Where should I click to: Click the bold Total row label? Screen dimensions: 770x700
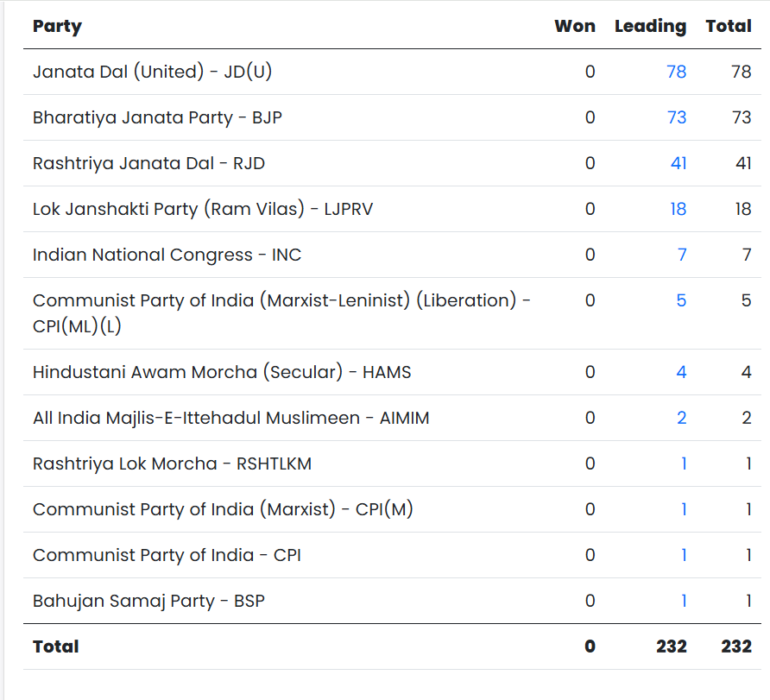[55, 646]
